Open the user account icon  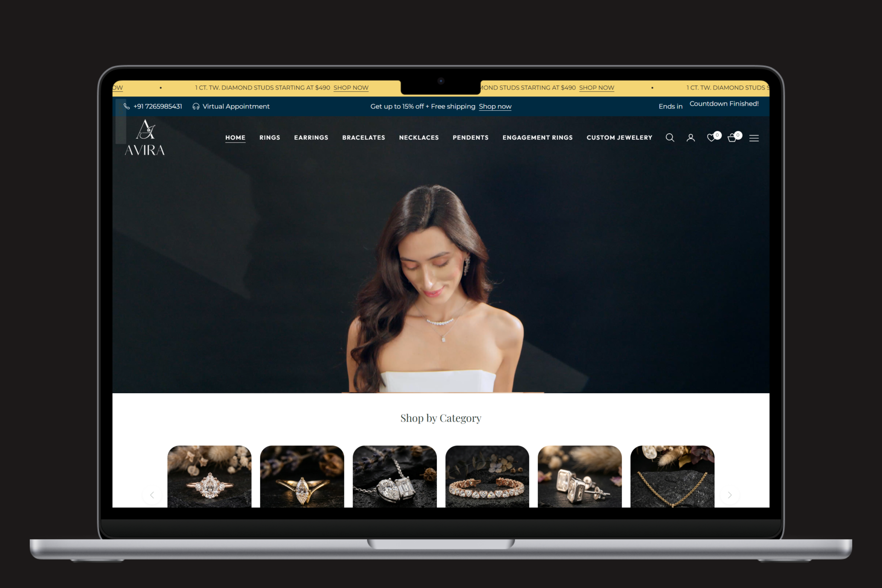point(690,138)
